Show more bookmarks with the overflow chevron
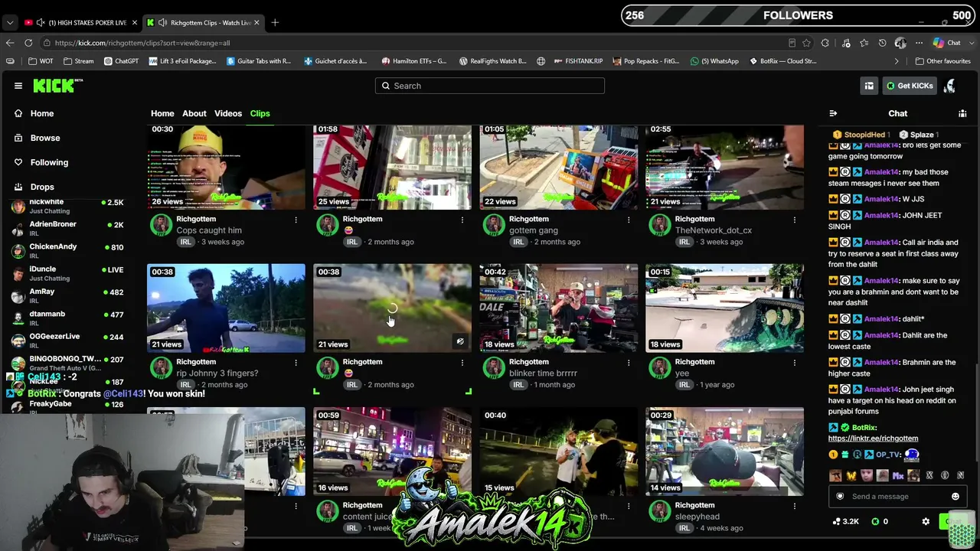The width and height of the screenshot is (980, 551). (897, 61)
